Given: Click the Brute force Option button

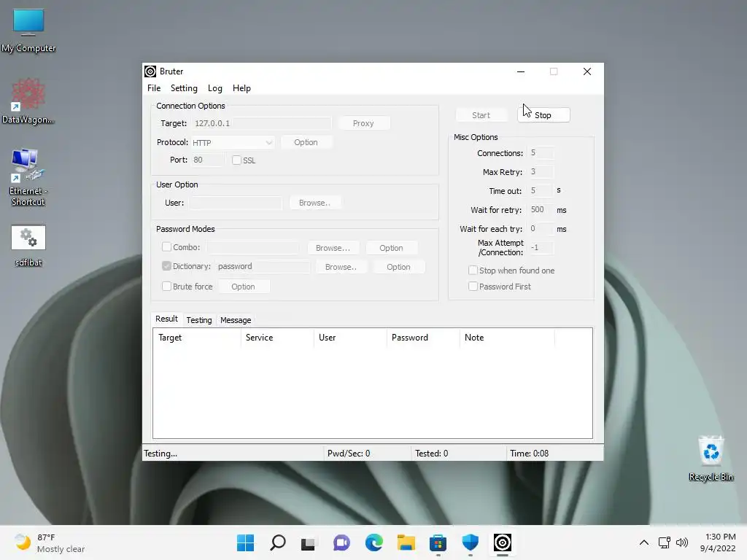Looking at the screenshot, I should [x=244, y=287].
